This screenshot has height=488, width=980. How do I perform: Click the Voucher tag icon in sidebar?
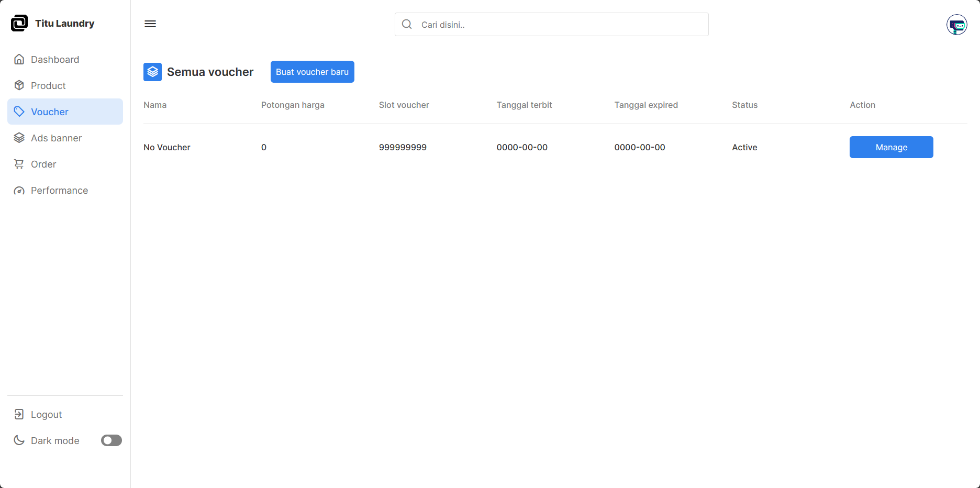[x=19, y=112]
